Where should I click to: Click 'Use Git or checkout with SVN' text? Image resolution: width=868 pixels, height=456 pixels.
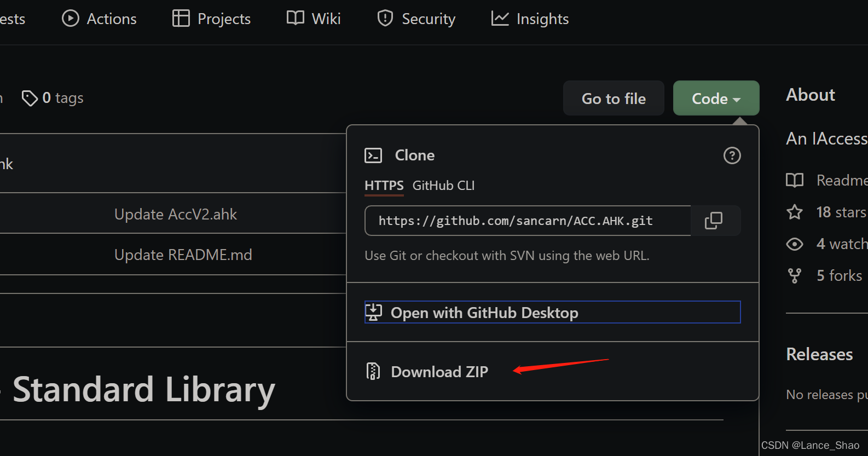pyautogui.click(x=507, y=256)
